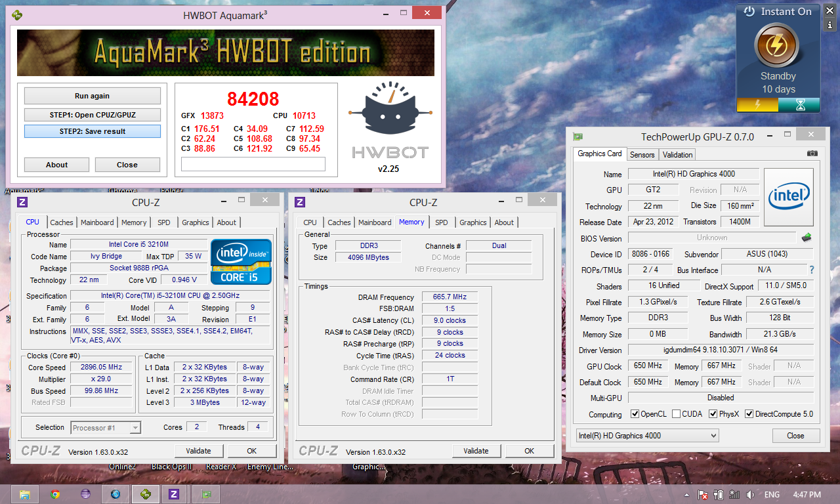This screenshot has width=840, height=504.
Task: Open Google Chrome from the taskbar
Action: point(55,494)
